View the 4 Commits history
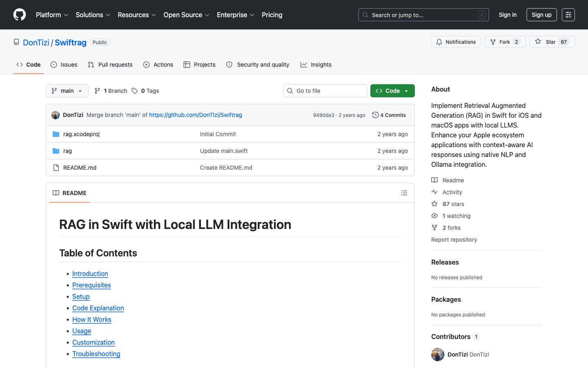The image size is (588, 368). [389, 115]
